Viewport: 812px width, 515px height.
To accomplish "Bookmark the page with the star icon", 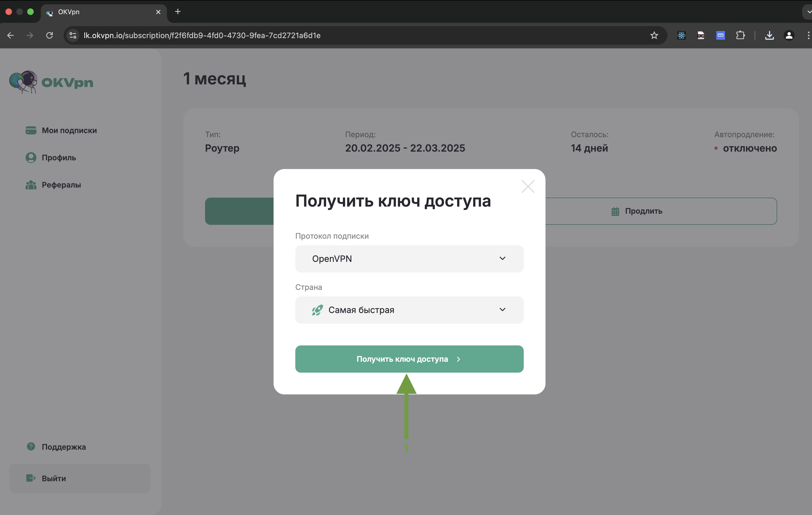I will click(x=654, y=35).
